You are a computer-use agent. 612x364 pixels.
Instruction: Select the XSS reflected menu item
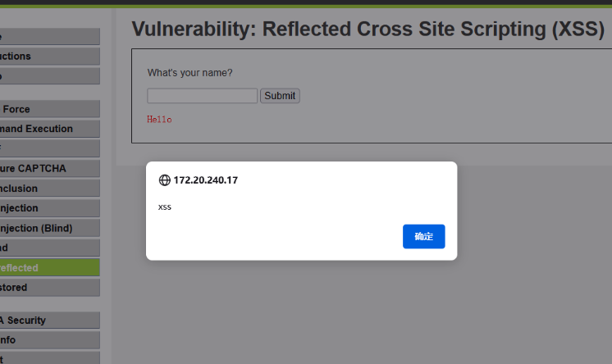(x=49, y=267)
